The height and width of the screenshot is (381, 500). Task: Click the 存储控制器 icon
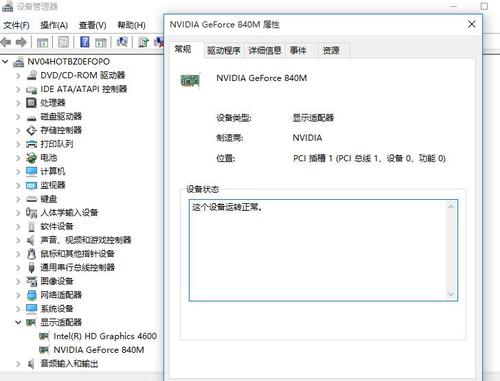pyautogui.click(x=32, y=130)
